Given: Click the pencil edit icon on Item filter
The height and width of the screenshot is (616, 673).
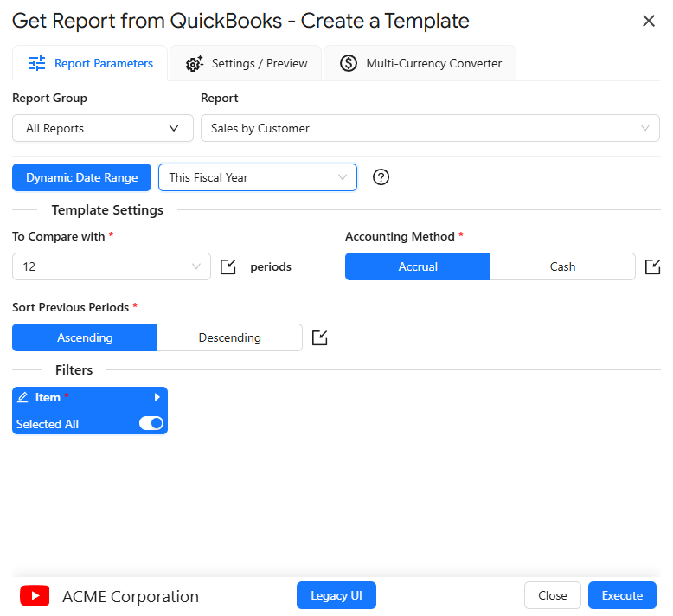Looking at the screenshot, I should 22,397.
